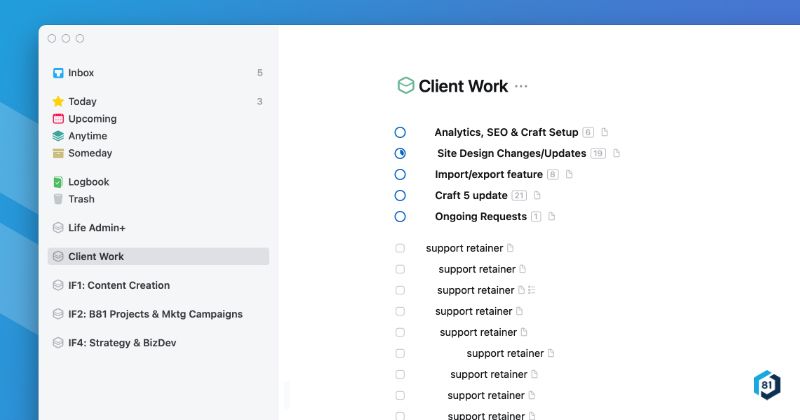The image size is (800, 420).
Task: Click the Anytime stack icon
Action: [x=58, y=136]
